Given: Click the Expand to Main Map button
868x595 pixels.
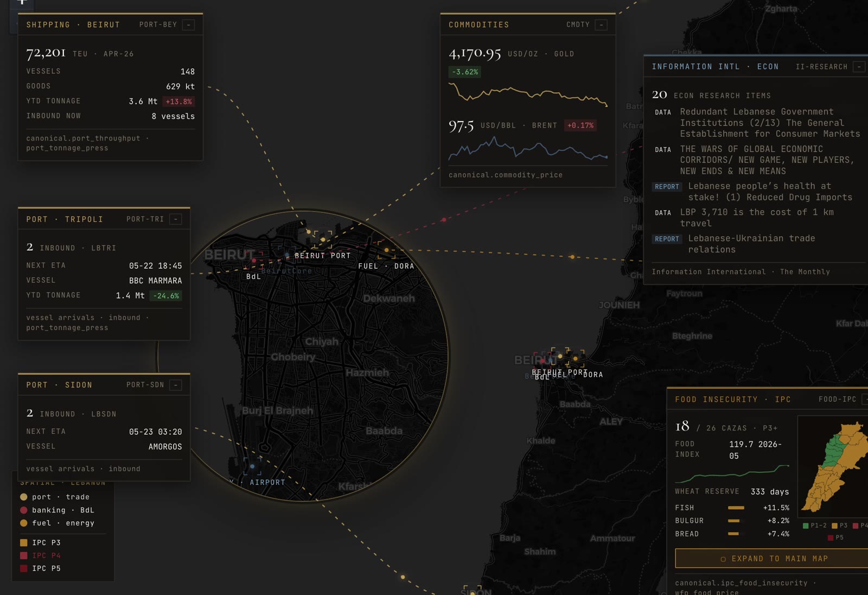Looking at the screenshot, I should point(774,559).
